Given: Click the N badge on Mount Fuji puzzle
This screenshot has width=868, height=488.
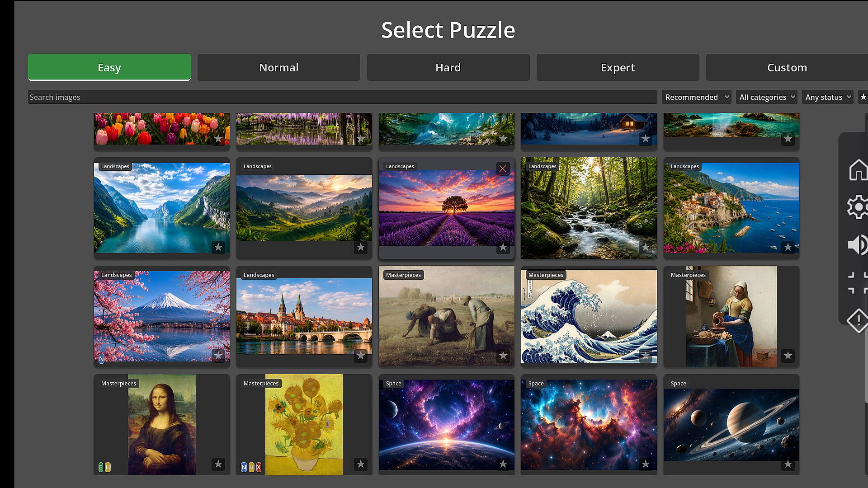Looking at the screenshot, I should [x=101, y=359].
